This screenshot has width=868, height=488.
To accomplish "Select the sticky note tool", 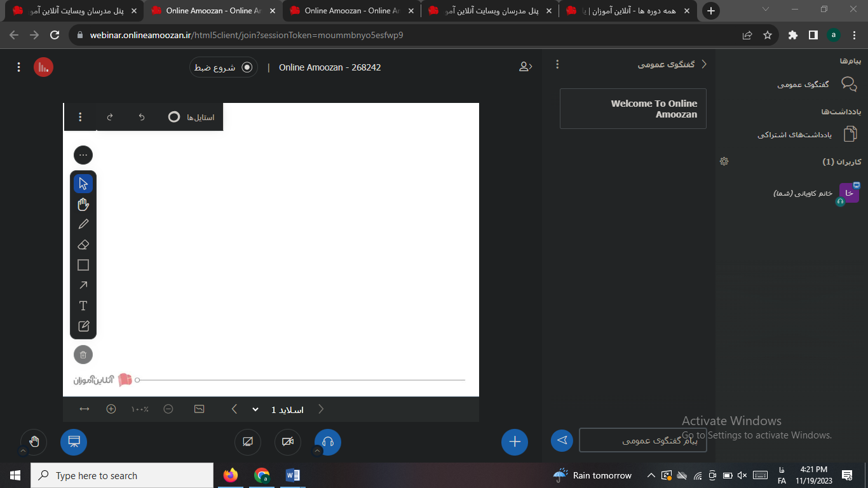I will coord(83,326).
